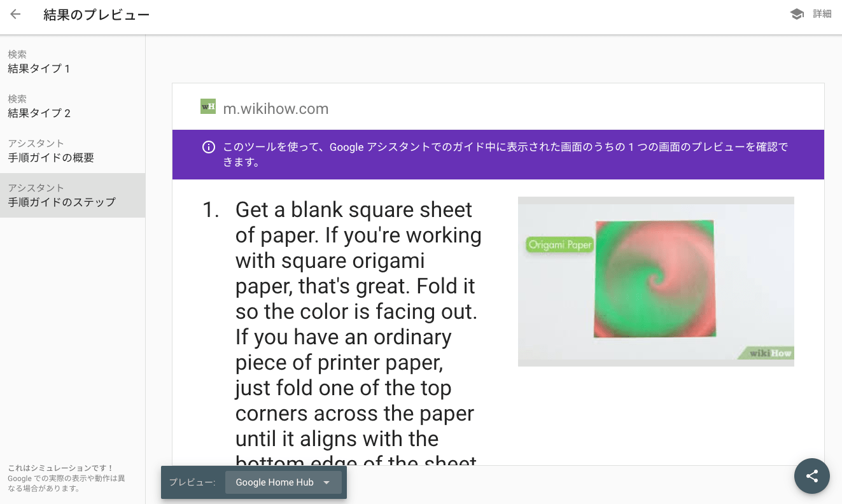Click the dropdown arrow beside Google Home Hub

pos(326,482)
